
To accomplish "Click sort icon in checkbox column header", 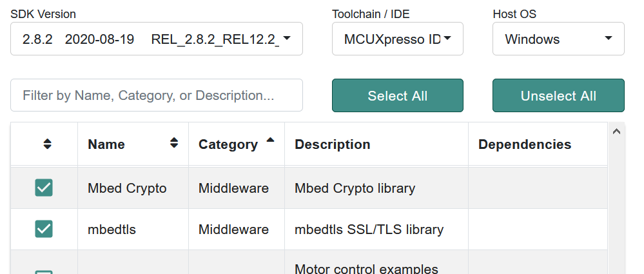I will tap(47, 144).
